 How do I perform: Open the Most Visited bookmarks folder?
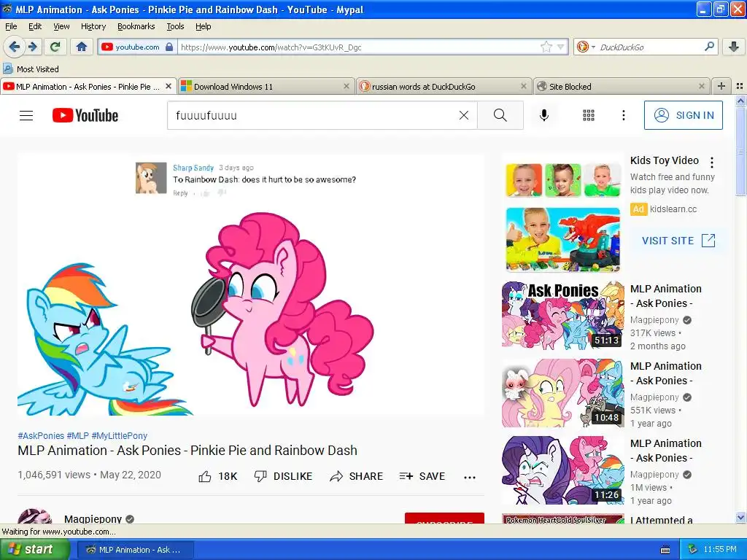tap(31, 69)
